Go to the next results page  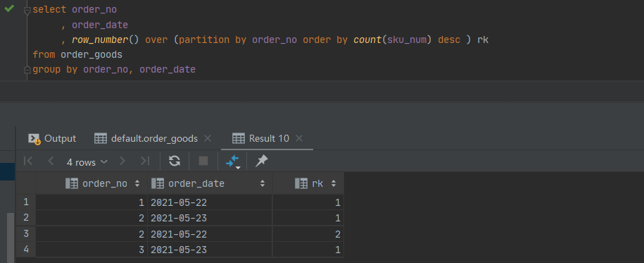coord(122,161)
